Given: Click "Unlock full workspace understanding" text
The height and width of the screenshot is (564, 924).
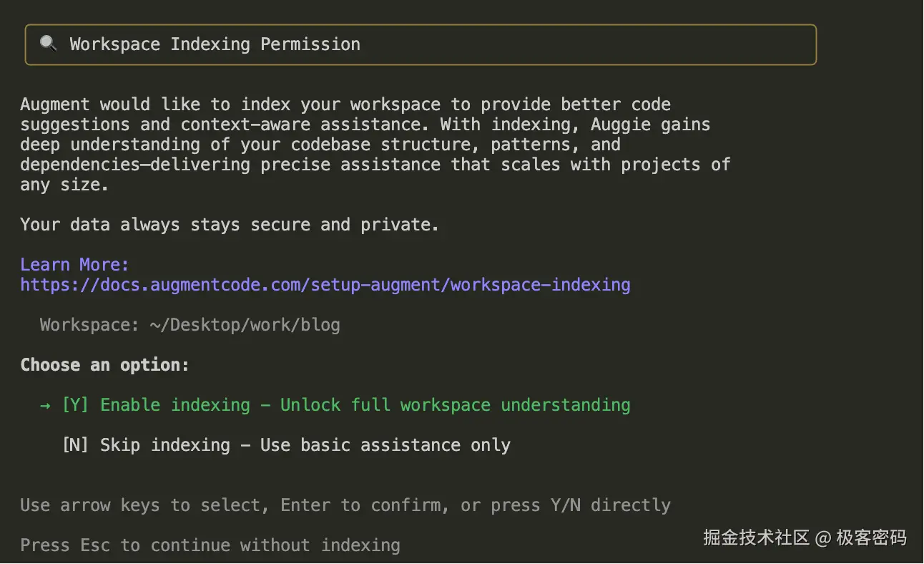Looking at the screenshot, I should [x=455, y=405].
